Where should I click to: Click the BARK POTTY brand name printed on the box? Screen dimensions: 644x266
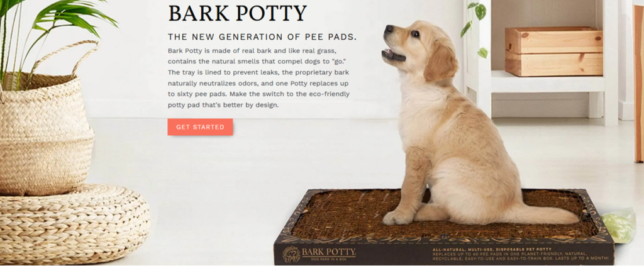point(328,252)
